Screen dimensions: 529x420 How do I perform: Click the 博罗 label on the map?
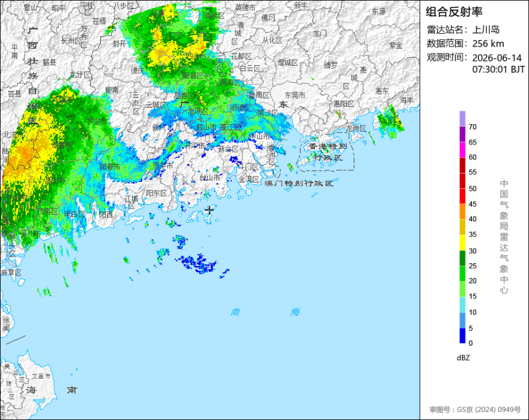331,65
